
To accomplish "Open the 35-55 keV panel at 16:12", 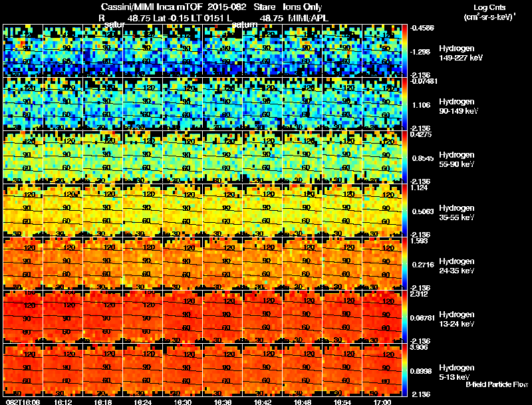I will (x=63, y=210).
